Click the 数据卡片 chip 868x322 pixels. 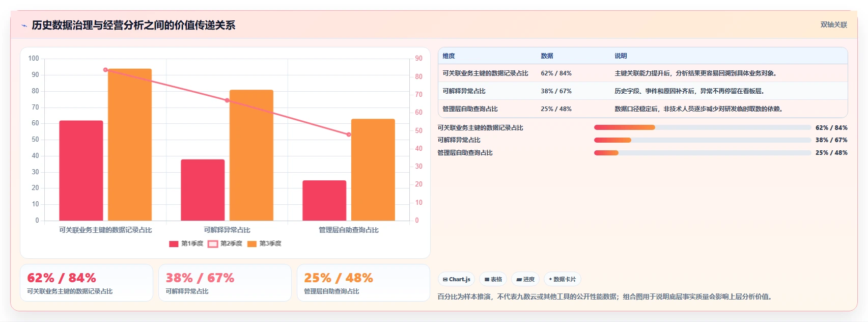pyautogui.click(x=562, y=279)
